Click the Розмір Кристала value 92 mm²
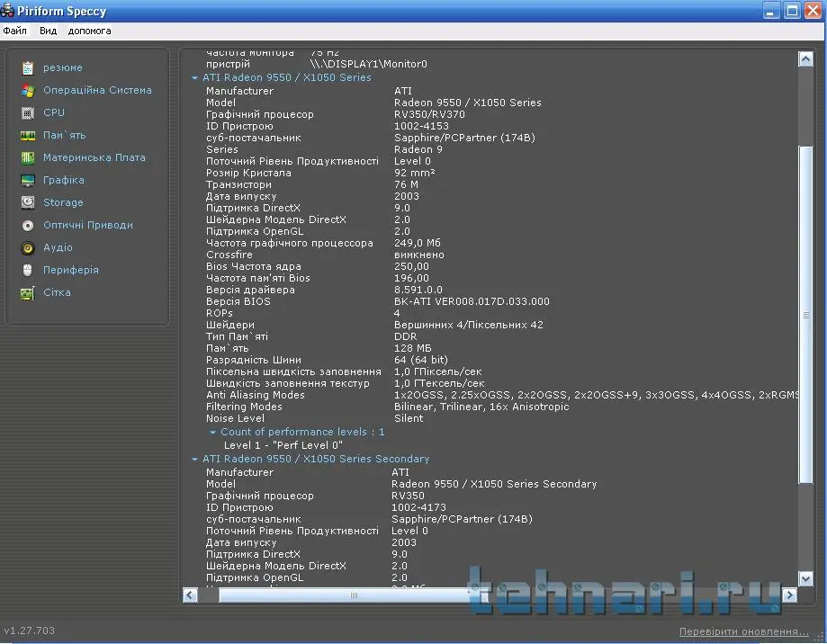The image size is (827, 644). [x=415, y=173]
